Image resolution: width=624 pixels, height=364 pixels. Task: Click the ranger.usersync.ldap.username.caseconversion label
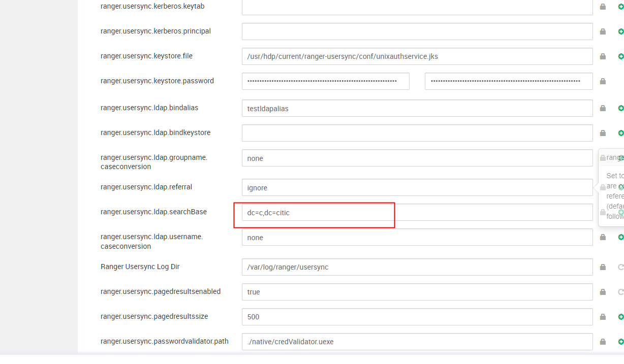152,241
